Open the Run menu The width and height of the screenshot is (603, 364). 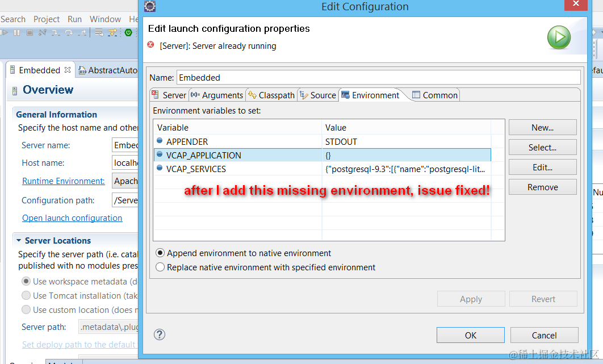click(74, 19)
